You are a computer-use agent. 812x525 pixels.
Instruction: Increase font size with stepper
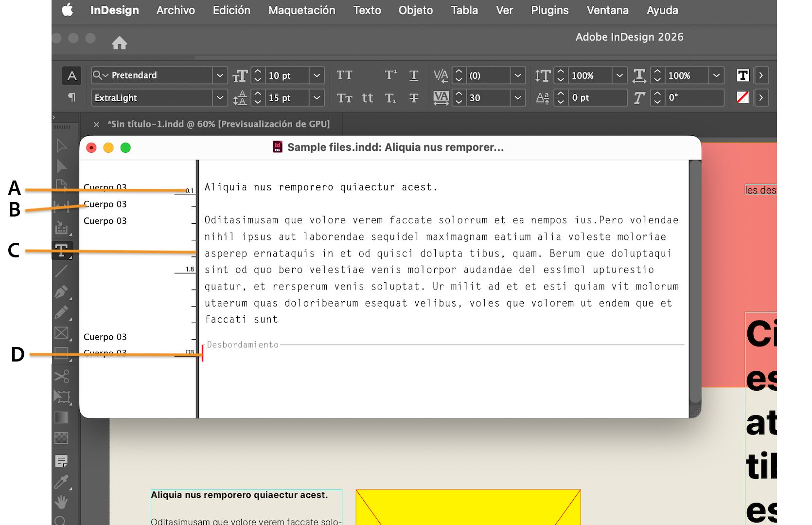258,72
